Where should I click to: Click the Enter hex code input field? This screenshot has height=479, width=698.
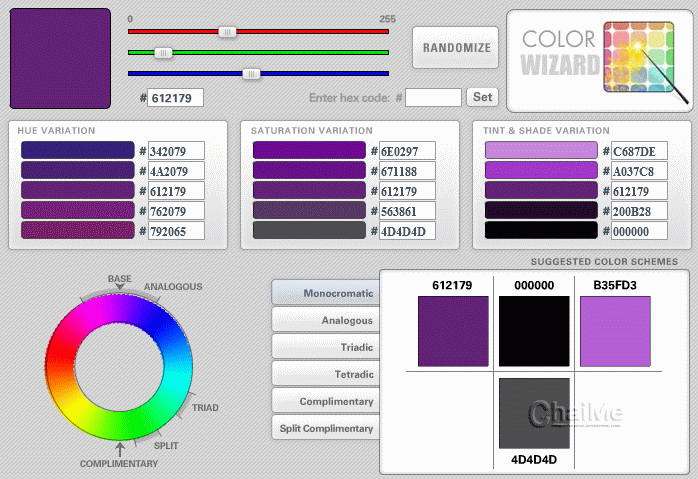pos(433,97)
